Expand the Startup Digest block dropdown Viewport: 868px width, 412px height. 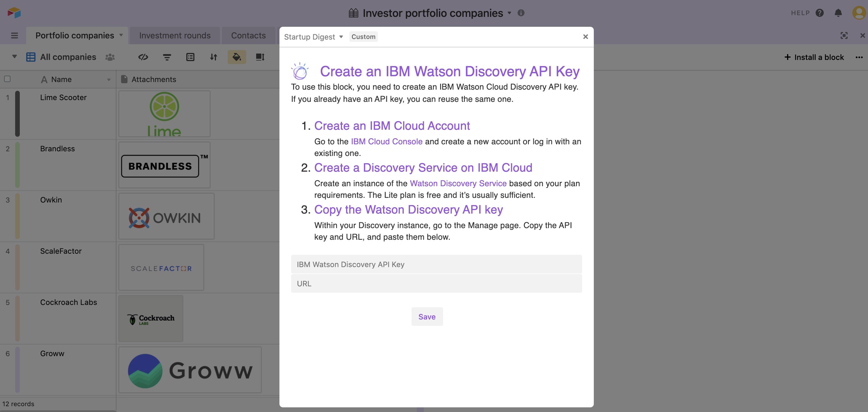coord(341,37)
